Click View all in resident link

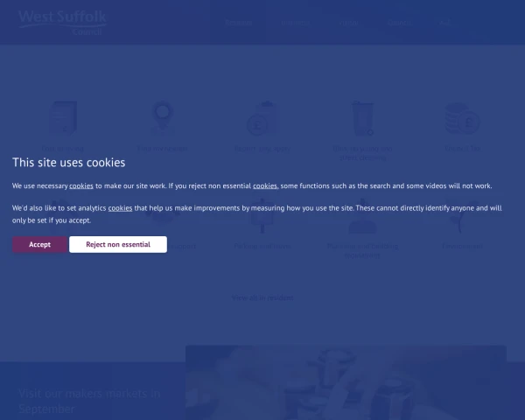(x=262, y=297)
